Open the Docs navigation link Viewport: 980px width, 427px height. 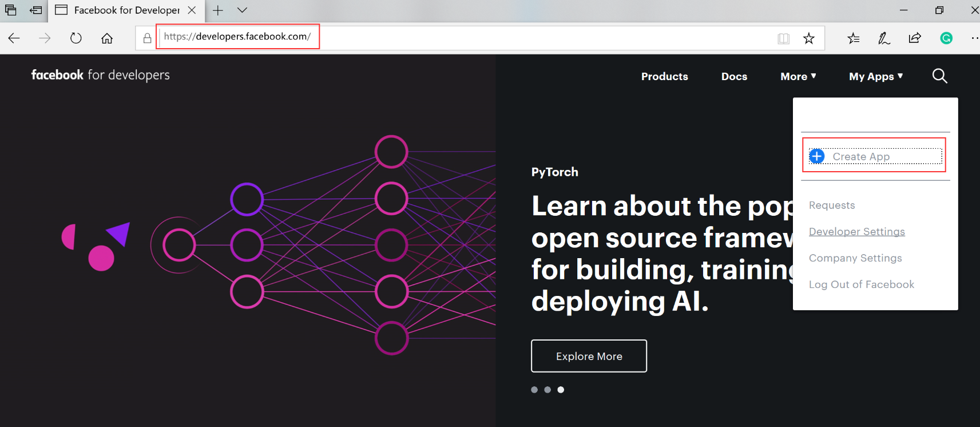[x=734, y=77]
